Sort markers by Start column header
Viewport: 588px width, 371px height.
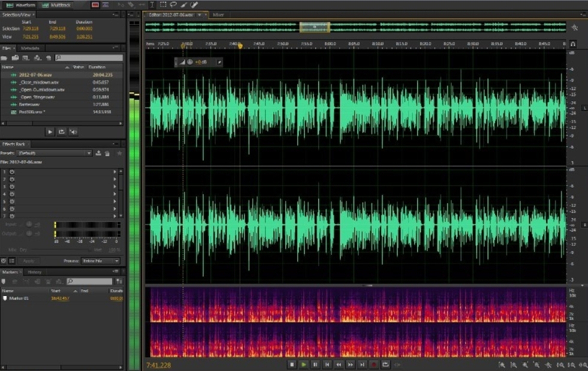[x=56, y=291]
